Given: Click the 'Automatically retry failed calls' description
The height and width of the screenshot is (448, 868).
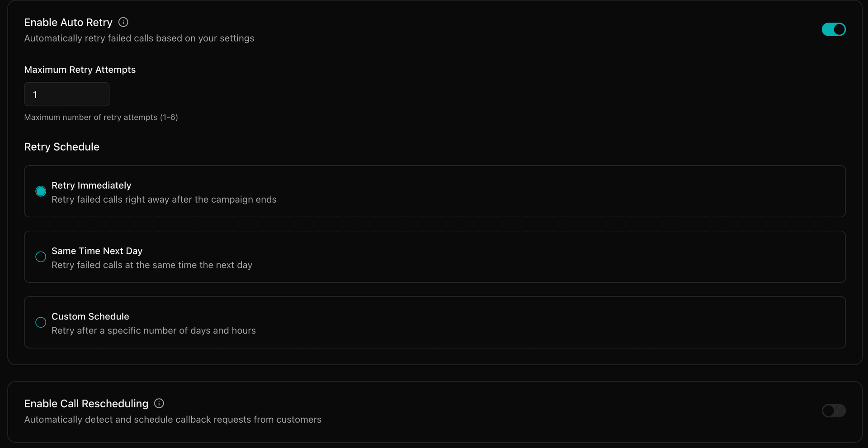Looking at the screenshot, I should pos(139,38).
